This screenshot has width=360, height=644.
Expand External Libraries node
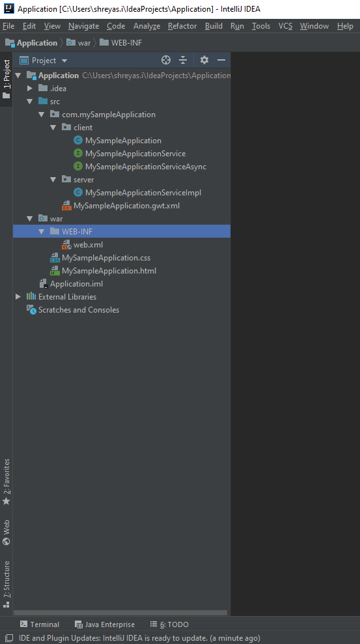pyautogui.click(x=18, y=296)
